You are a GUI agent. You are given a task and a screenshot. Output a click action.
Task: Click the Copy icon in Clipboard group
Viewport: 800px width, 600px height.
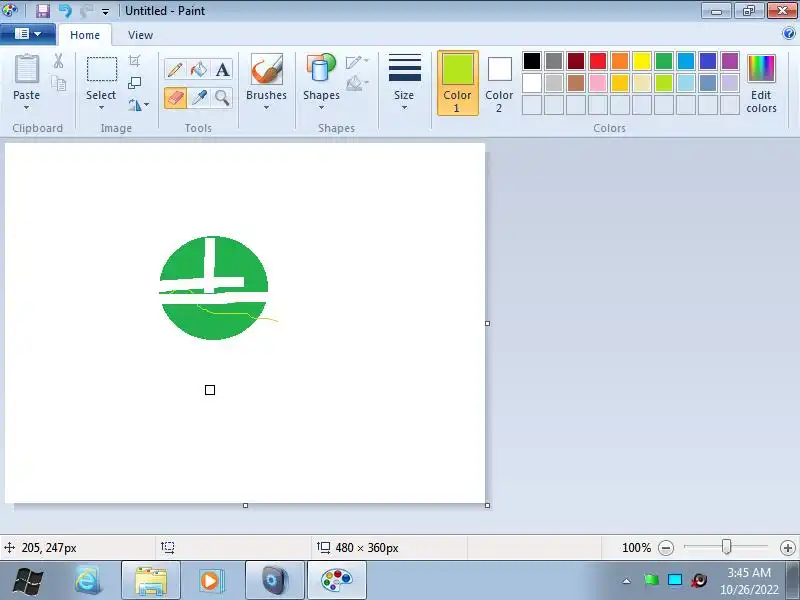59,83
